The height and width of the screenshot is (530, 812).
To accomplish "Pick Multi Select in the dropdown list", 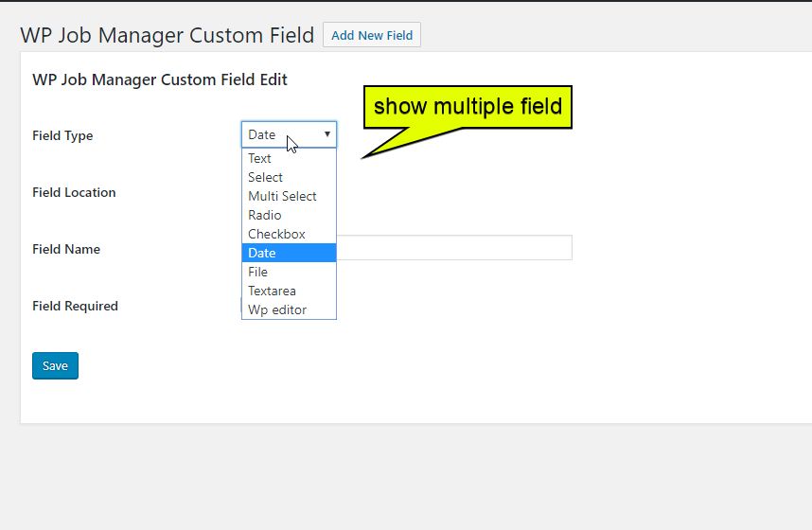I will pyautogui.click(x=289, y=196).
